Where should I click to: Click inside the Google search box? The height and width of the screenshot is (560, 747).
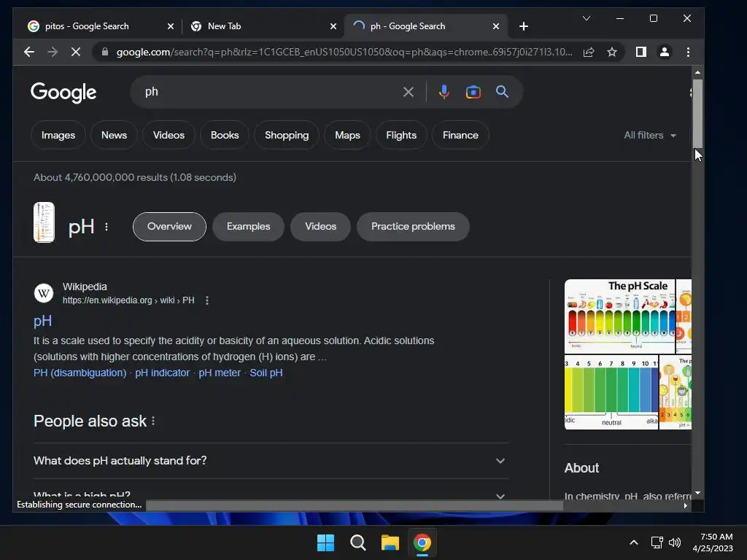click(x=271, y=92)
